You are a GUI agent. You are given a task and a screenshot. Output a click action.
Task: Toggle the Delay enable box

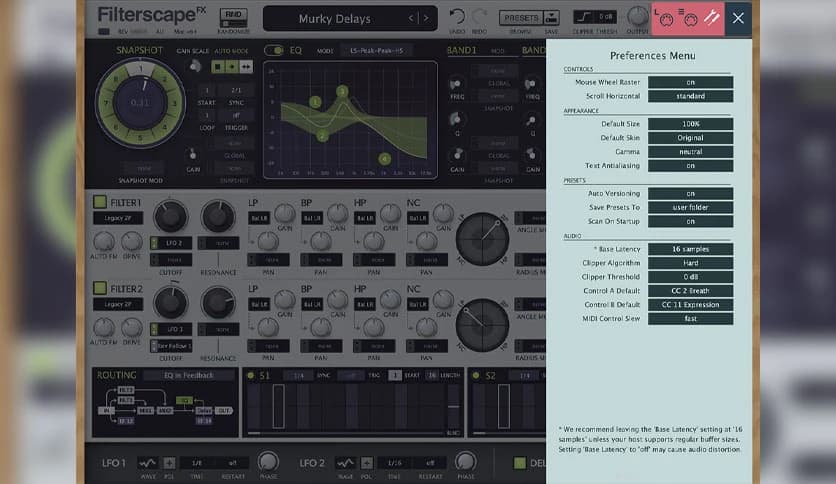coord(519,463)
